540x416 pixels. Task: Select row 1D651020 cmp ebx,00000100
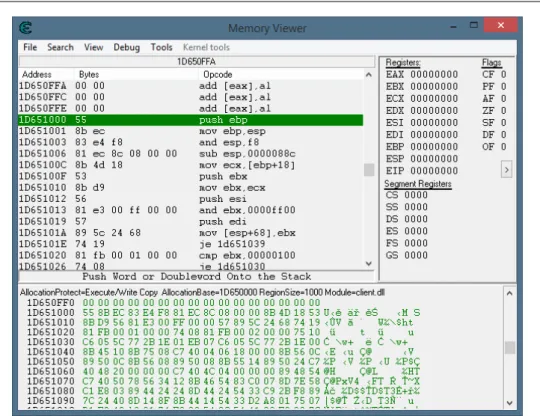click(x=191, y=256)
